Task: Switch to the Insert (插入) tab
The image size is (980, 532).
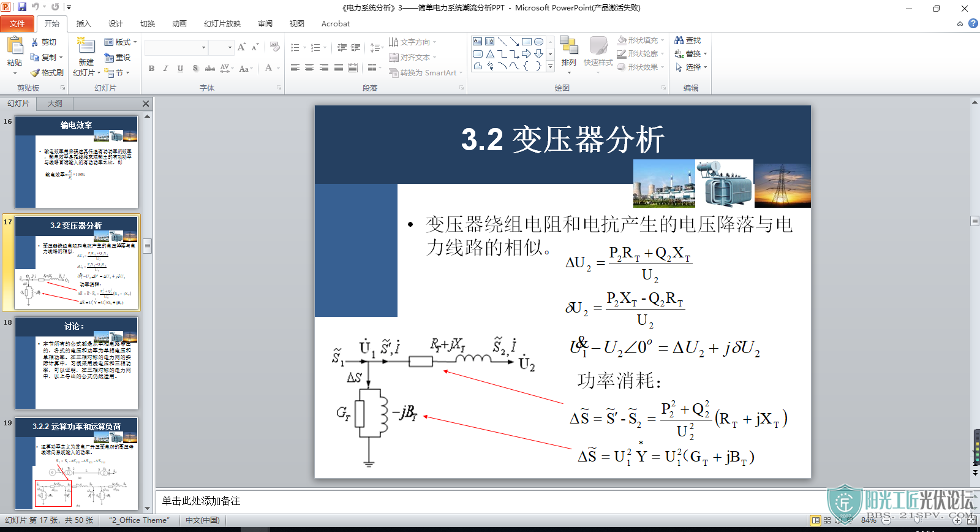Action: click(83, 24)
